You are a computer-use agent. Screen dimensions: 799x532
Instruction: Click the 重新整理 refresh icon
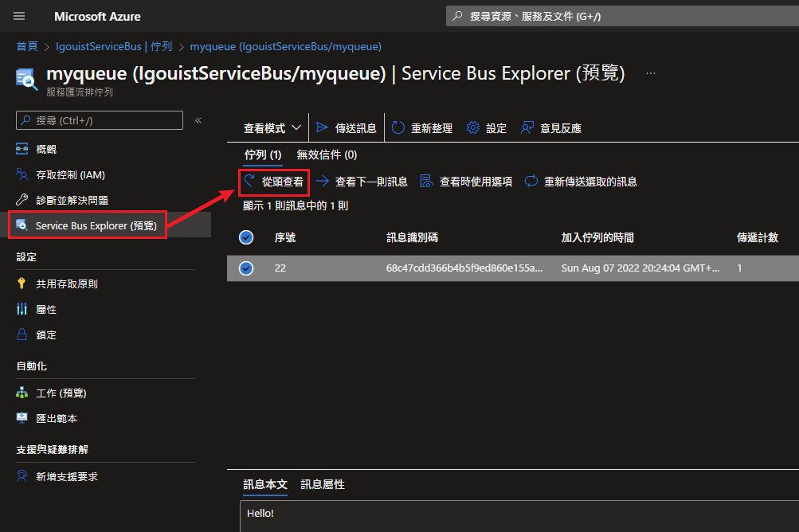coord(398,127)
